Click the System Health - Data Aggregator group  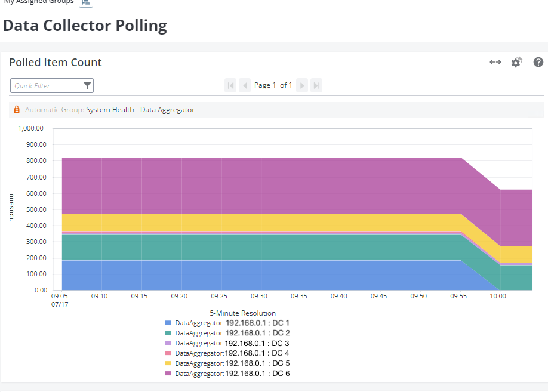click(140, 110)
